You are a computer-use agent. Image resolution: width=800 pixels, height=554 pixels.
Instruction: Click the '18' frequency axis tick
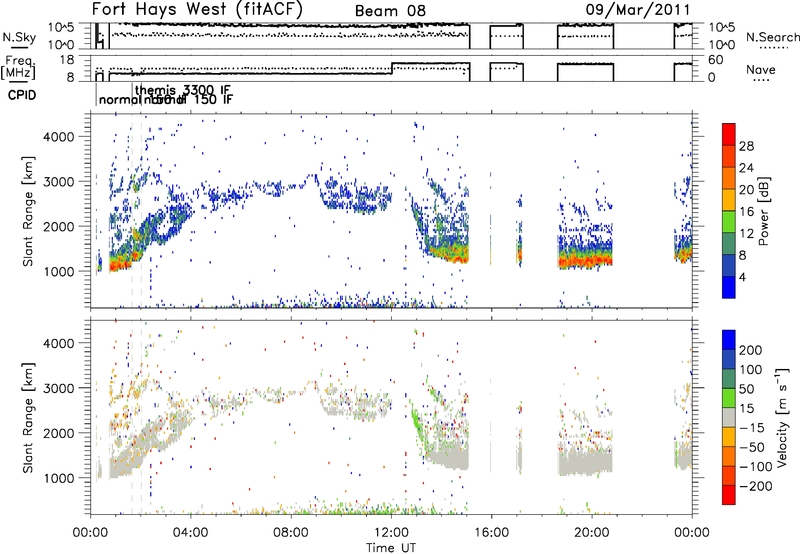coord(67,60)
